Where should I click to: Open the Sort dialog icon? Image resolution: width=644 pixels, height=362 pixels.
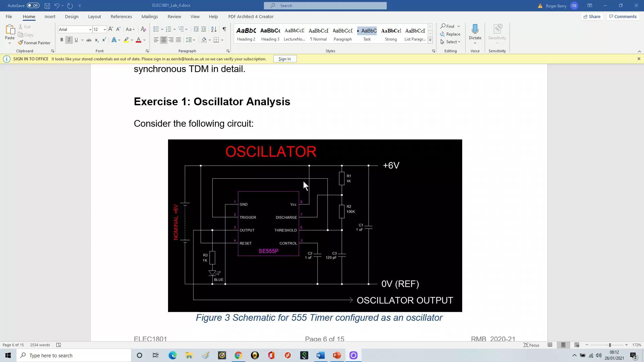tap(214, 29)
